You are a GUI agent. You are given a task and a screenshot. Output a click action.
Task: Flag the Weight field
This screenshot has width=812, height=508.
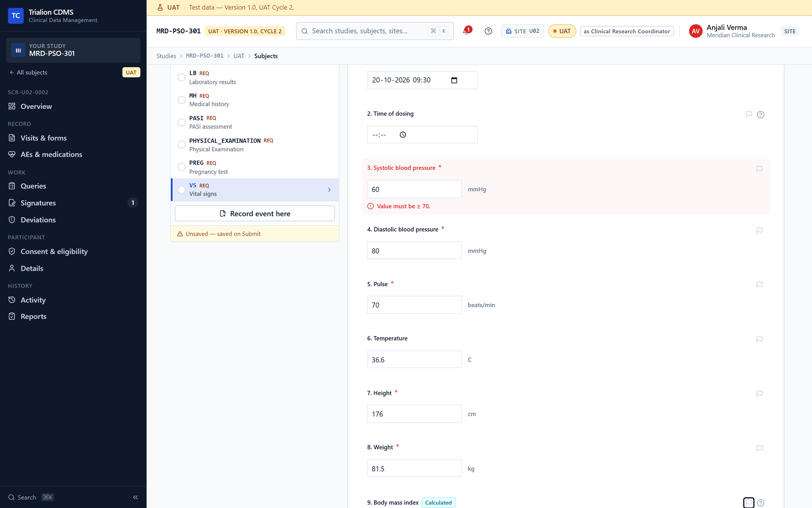(759, 448)
